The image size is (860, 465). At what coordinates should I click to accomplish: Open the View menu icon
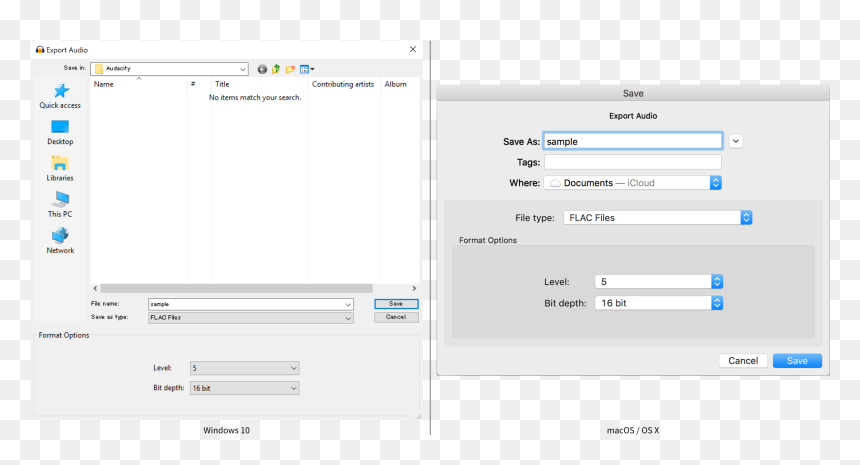[x=307, y=69]
